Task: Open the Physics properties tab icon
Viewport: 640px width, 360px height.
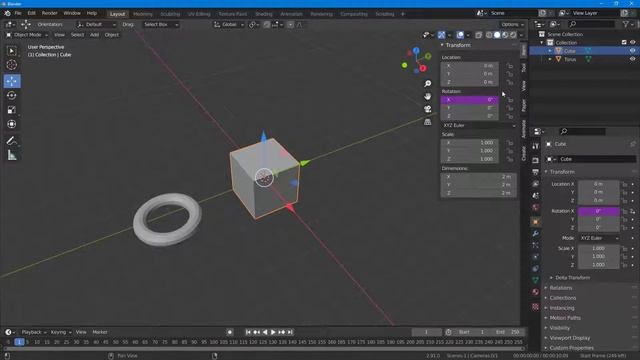Action: 536,257
